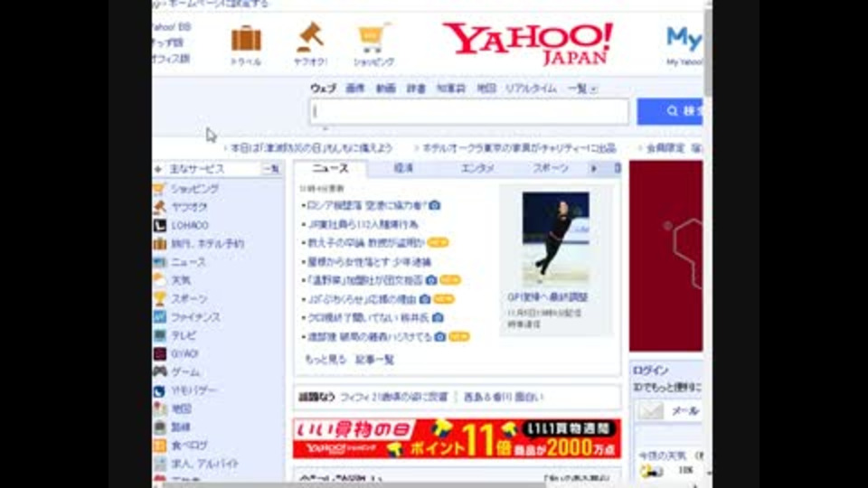Select the リアルタイム search type

tap(531, 89)
